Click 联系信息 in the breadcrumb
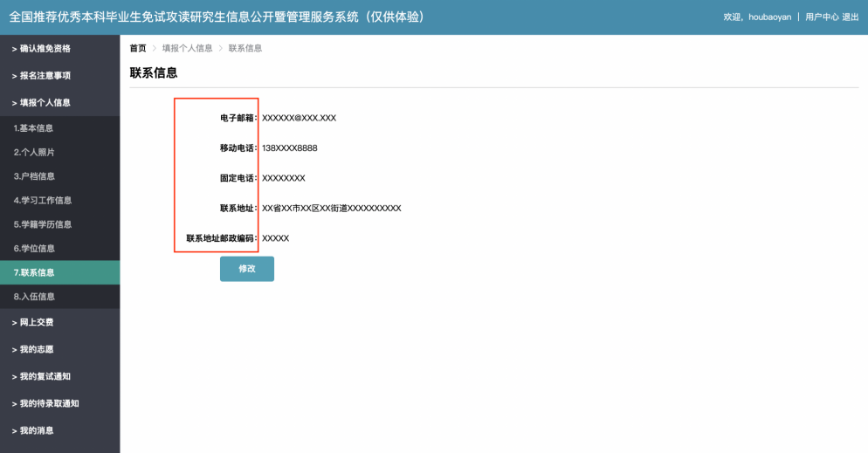Image resolution: width=868 pixels, height=453 pixels. [245, 48]
